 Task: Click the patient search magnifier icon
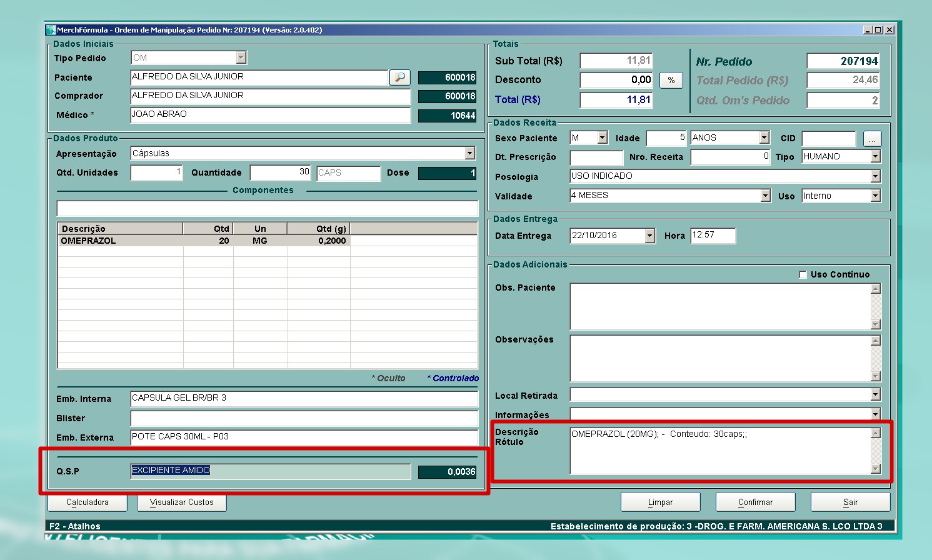[399, 77]
